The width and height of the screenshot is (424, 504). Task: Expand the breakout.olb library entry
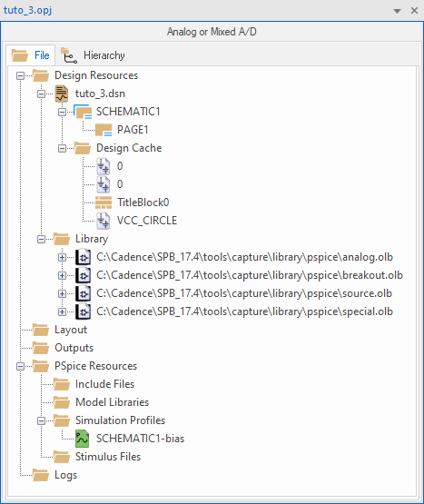point(62,275)
